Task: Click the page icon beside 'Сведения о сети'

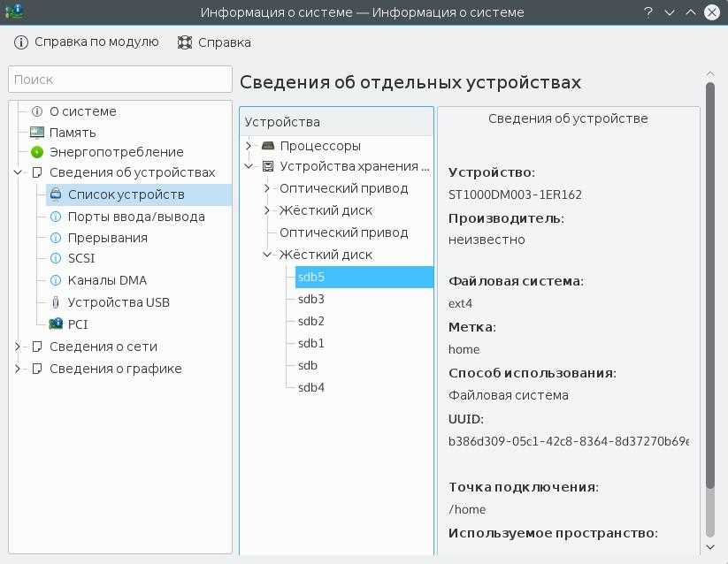Action: pos(36,347)
